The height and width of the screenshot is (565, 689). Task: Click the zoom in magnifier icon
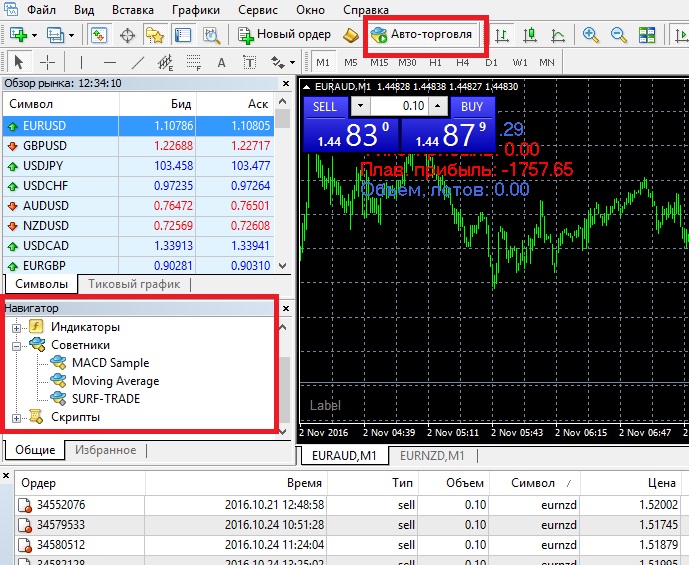click(591, 35)
